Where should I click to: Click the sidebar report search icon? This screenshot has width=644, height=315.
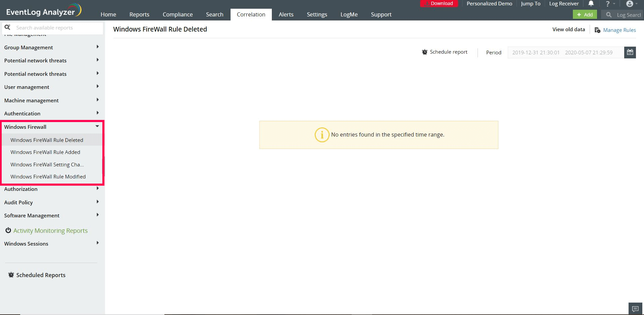[7, 28]
